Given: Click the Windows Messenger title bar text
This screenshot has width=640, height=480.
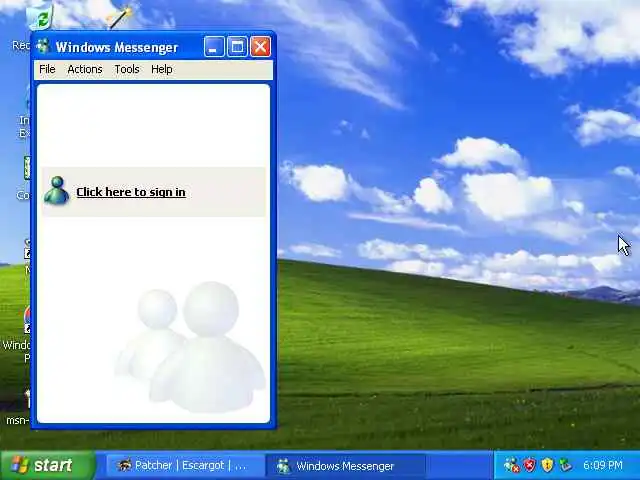Looking at the screenshot, I should pos(117,47).
